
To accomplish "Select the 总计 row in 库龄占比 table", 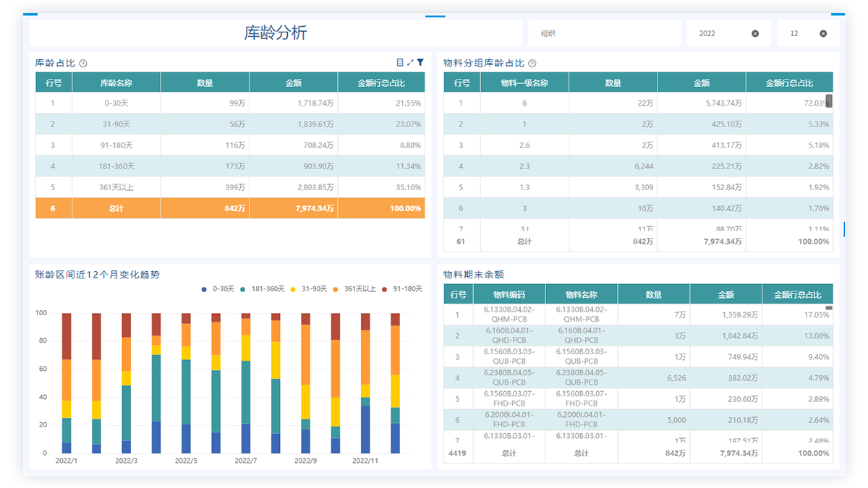I will [x=230, y=208].
